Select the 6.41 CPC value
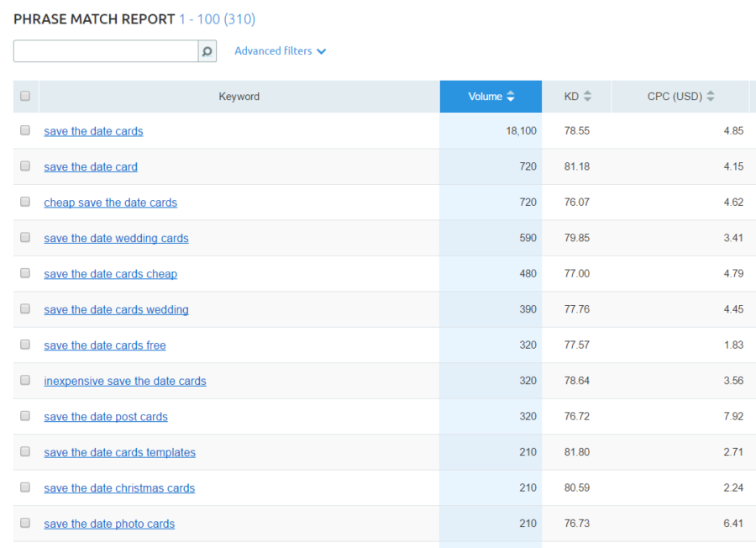 click(x=733, y=524)
